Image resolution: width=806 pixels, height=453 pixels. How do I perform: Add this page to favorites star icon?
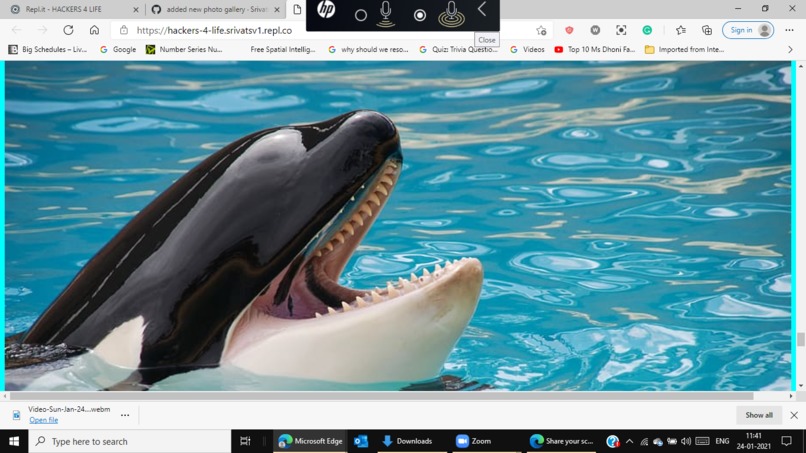pos(541,30)
